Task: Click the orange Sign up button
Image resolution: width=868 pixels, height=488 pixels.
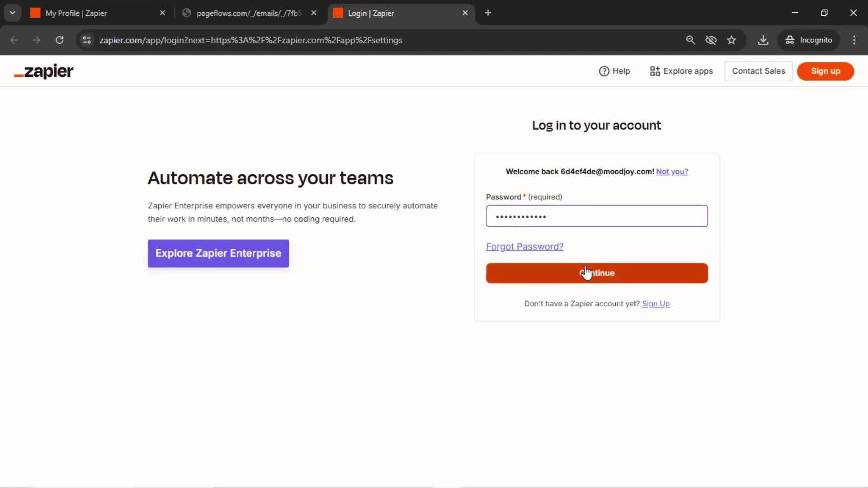Action: coord(825,71)
